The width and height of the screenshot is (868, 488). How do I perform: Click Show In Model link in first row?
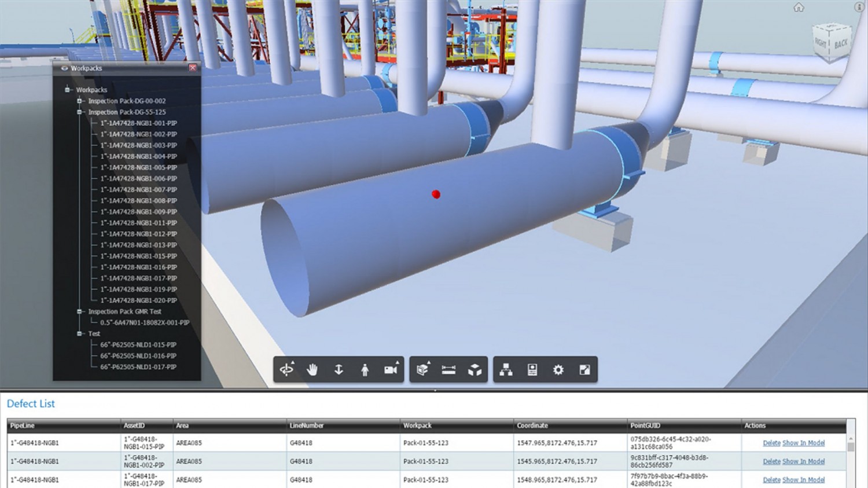803,443
